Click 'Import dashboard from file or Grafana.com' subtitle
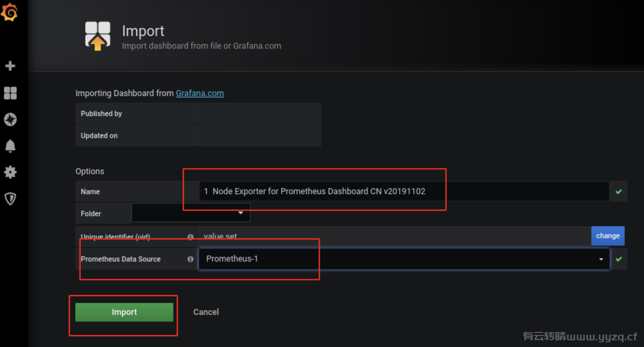 pyautogui.click(x=201, y=46)
